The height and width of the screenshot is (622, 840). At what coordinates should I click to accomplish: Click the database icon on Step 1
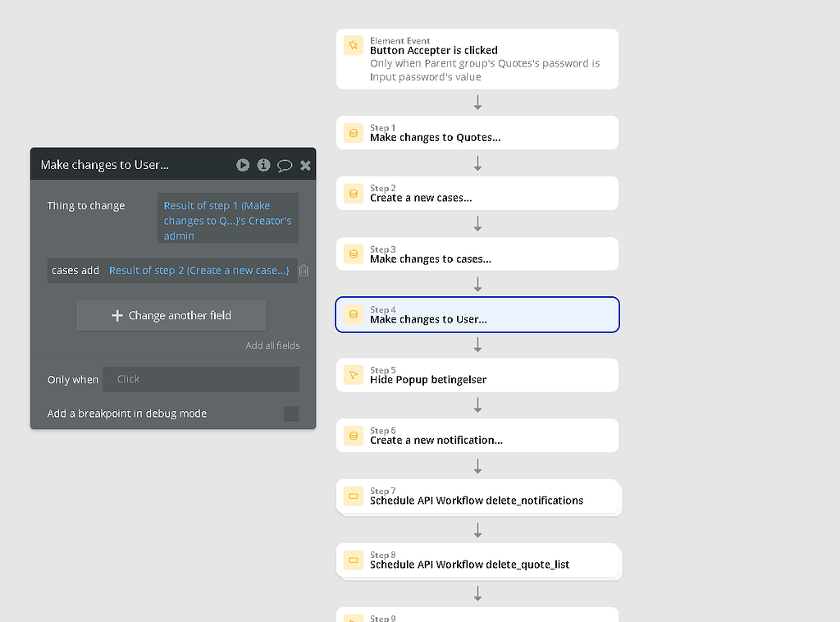pos(353,132)
